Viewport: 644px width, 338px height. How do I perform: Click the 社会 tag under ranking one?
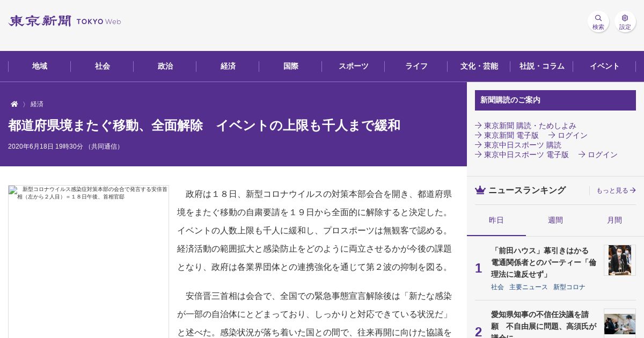497,287
